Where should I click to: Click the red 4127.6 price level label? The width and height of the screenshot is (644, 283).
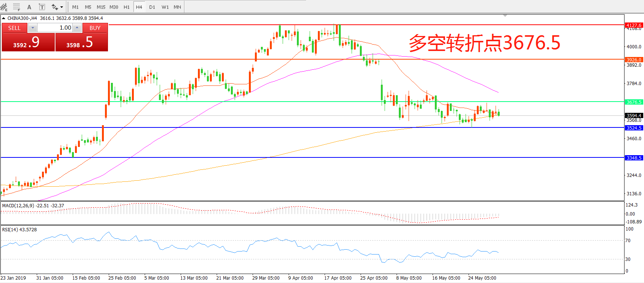[x=634, y=25]
